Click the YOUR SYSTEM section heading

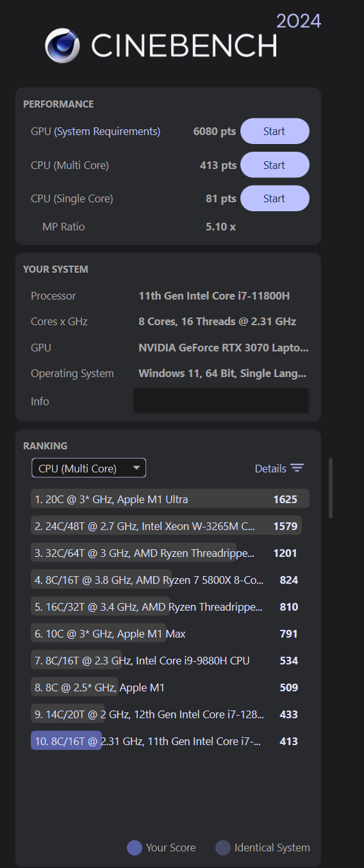pos(56,269)
